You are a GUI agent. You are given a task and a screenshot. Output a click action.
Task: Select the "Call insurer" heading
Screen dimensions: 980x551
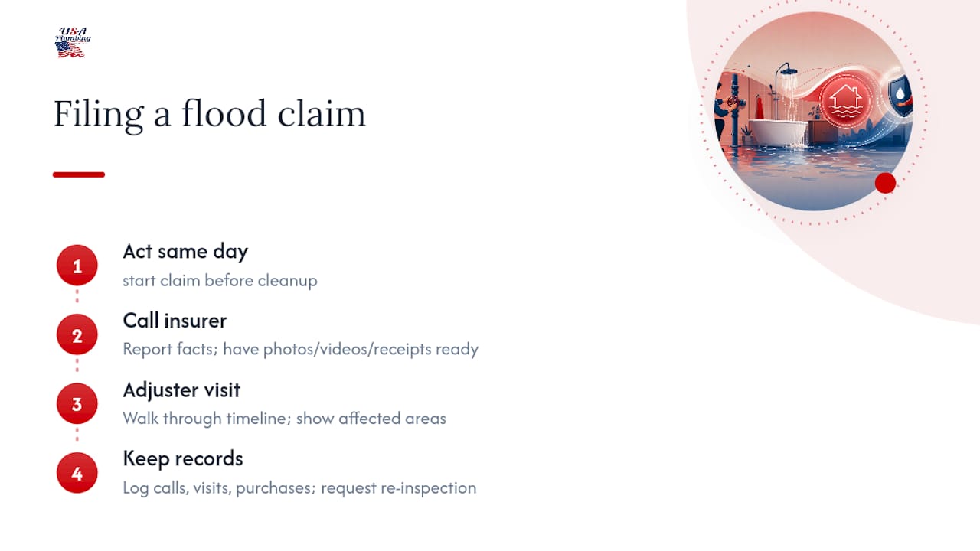point(175,320)
